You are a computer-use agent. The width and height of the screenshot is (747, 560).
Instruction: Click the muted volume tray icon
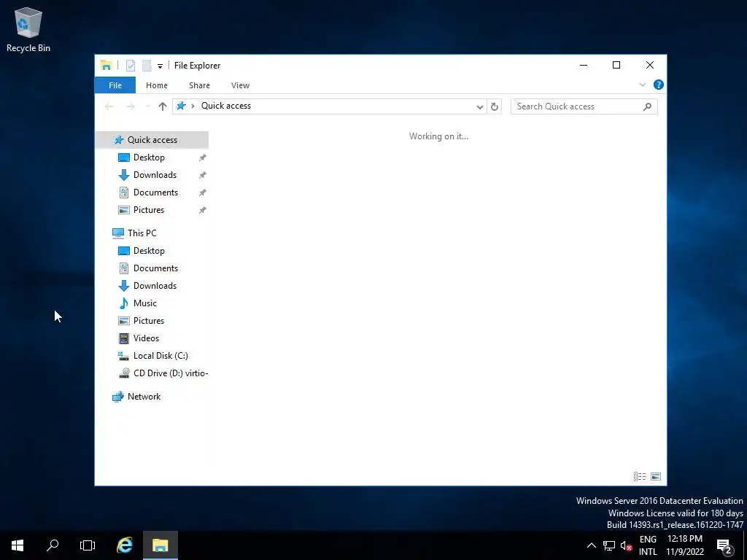coord(626,545)
